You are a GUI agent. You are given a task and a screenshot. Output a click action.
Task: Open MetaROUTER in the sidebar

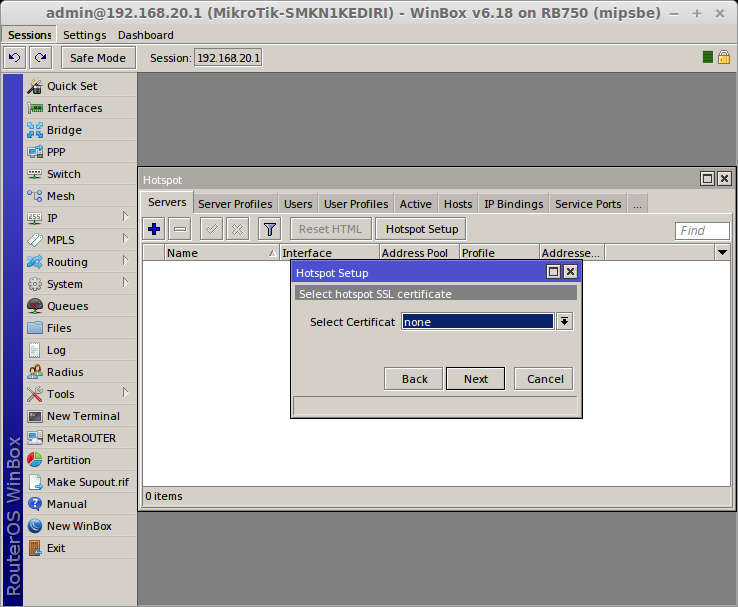point(80,438)
